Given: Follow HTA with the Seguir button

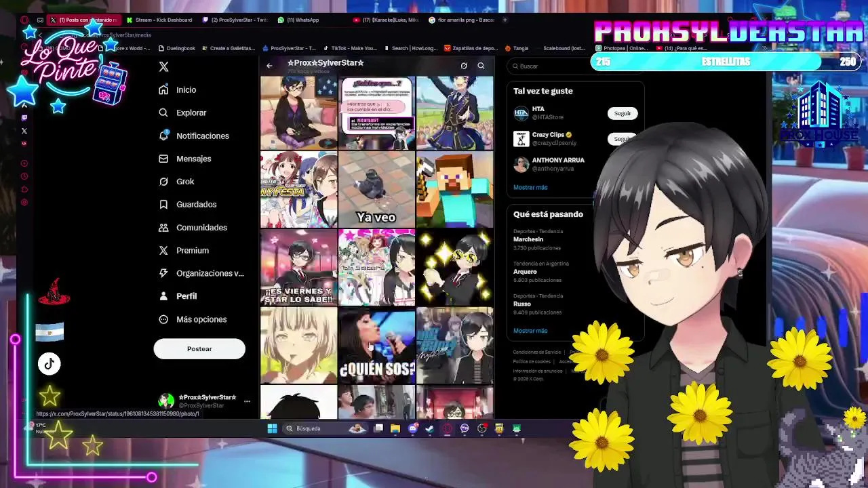Looking at the screenshot, I should point(622,113).
